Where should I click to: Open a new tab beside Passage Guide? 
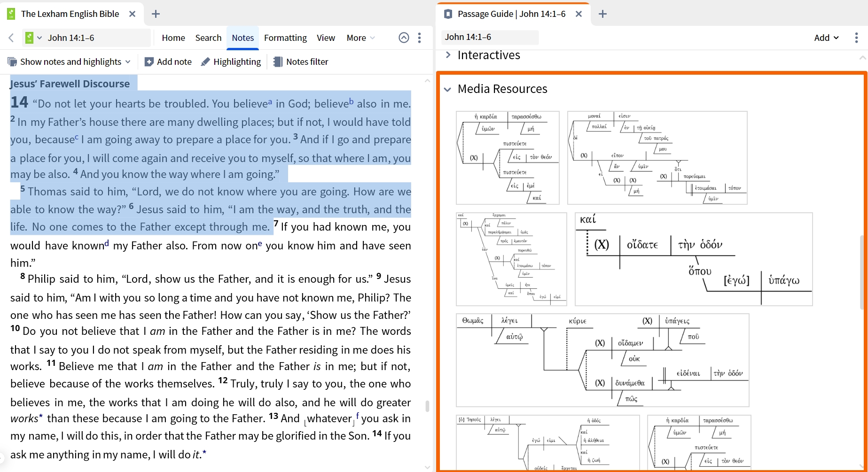(x=603, y=14)
